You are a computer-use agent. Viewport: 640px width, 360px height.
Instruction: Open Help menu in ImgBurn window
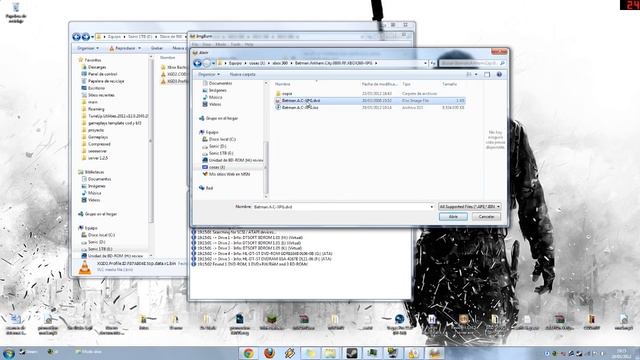249,44
